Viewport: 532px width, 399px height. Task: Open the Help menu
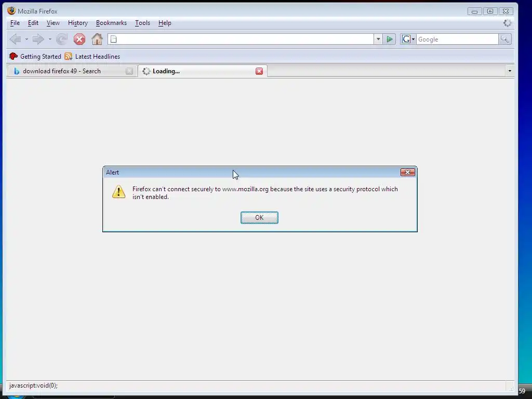coord(165,23)
